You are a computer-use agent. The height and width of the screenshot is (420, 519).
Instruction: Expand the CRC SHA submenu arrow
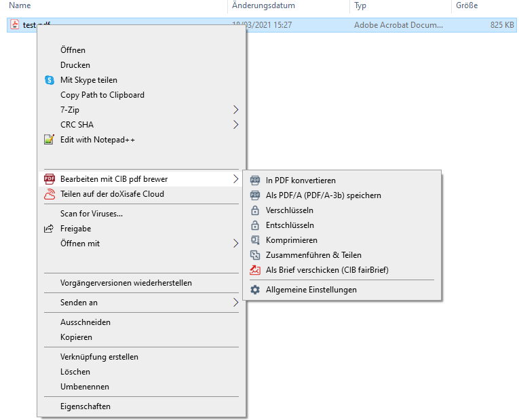click(235, 125)
